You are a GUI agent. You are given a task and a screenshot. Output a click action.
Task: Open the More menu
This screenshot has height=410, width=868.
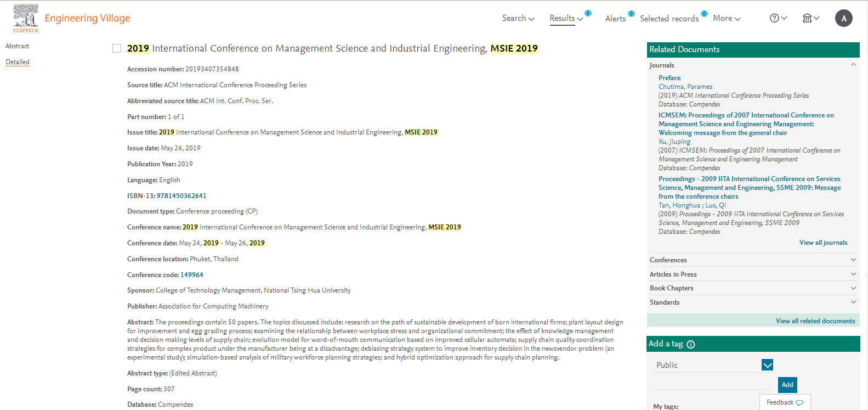tap(727, 18)
